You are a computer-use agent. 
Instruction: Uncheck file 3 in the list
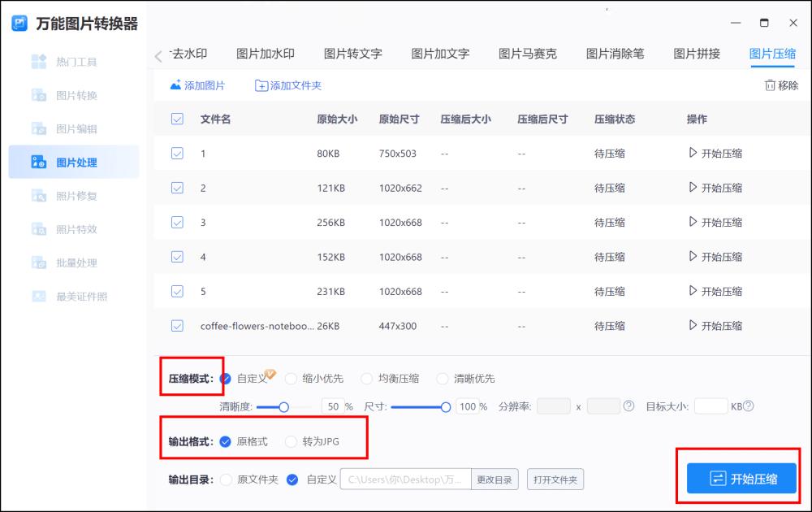[x=177, y=222]
